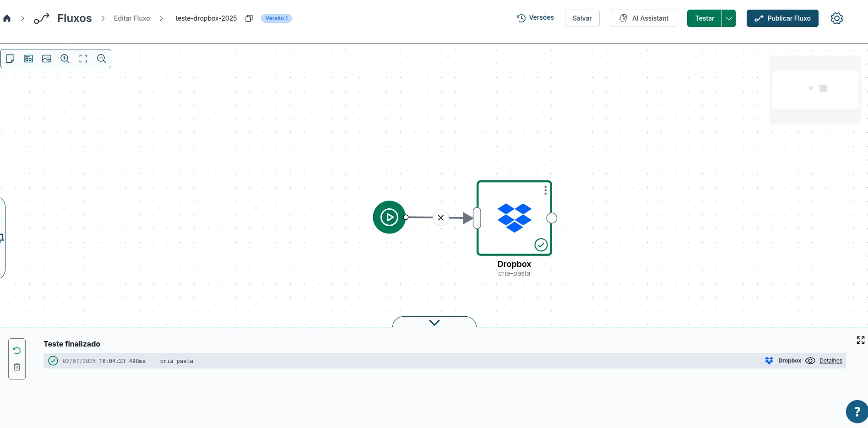Image resolution: width=868 pixels, height=428 pixels.
Task: Zoom out on the canvas
Action: pyautogui.click(x=102, y=59)
